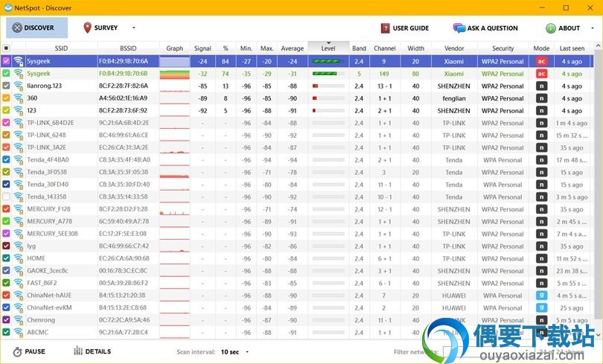Viewport: 603px width, 364px height.
Task: Click the signal graph of 5 GHz Sysgeek
Action: click(175, 74)
